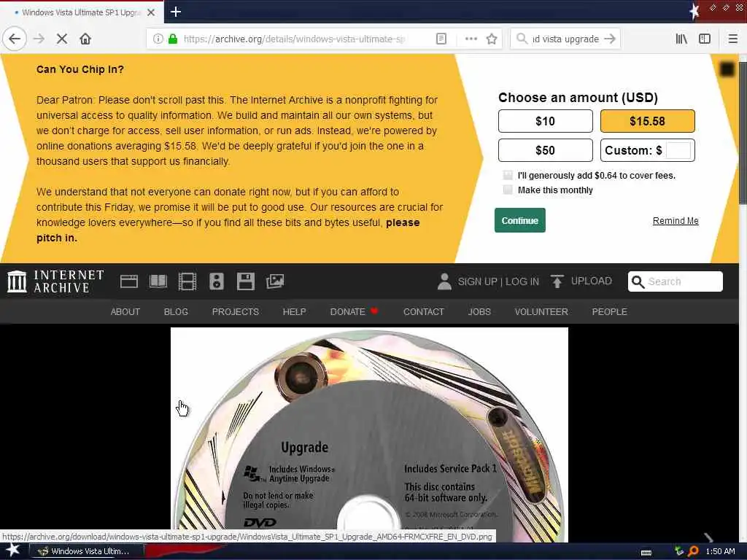Select the Windows Vista Ultimate SP1 tab
The width and height of the screenshot is (747, 560).
(x=82, y=12)
